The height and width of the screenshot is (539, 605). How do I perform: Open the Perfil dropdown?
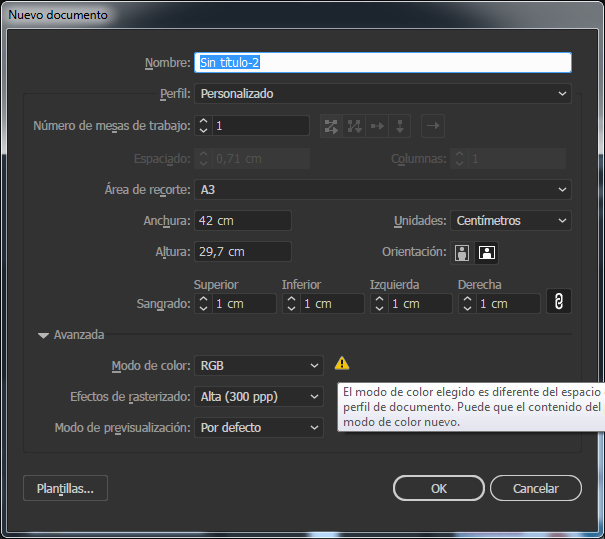tap(383, 94)
